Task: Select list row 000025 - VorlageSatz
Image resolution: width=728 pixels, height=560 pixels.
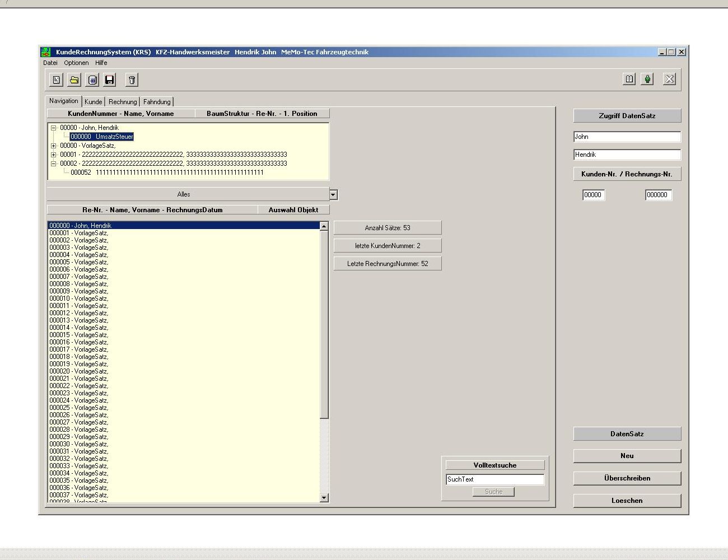Action: click(184, 408)
